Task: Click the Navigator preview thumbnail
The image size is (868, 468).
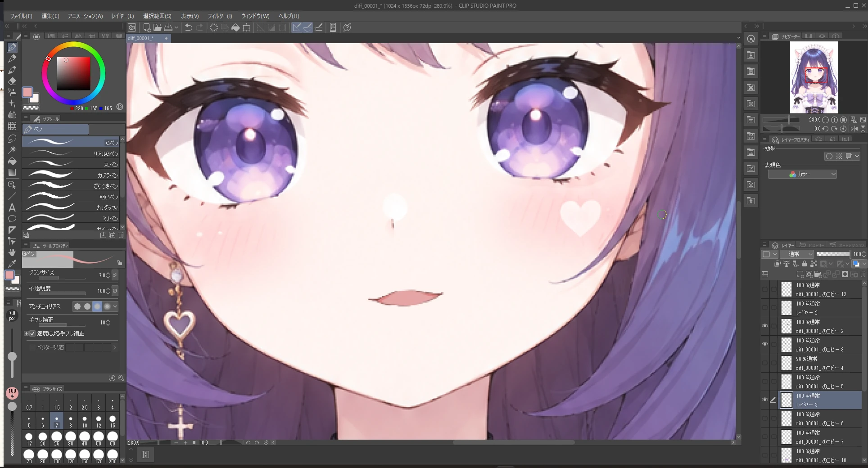Action: [x=814, y=77]
